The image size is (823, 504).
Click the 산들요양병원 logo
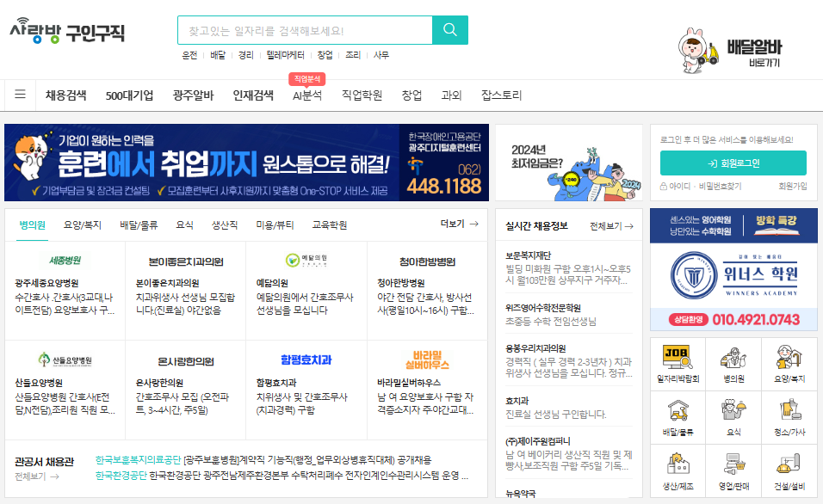click(65, 360)
